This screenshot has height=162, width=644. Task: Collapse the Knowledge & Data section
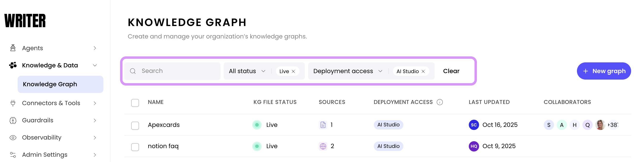click(x=95, y=65)
